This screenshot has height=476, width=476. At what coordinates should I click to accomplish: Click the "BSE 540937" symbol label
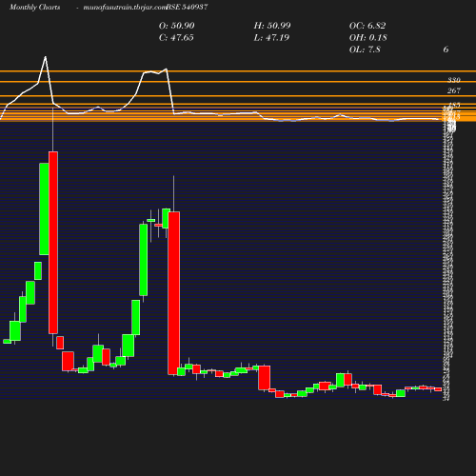point(188,7)
